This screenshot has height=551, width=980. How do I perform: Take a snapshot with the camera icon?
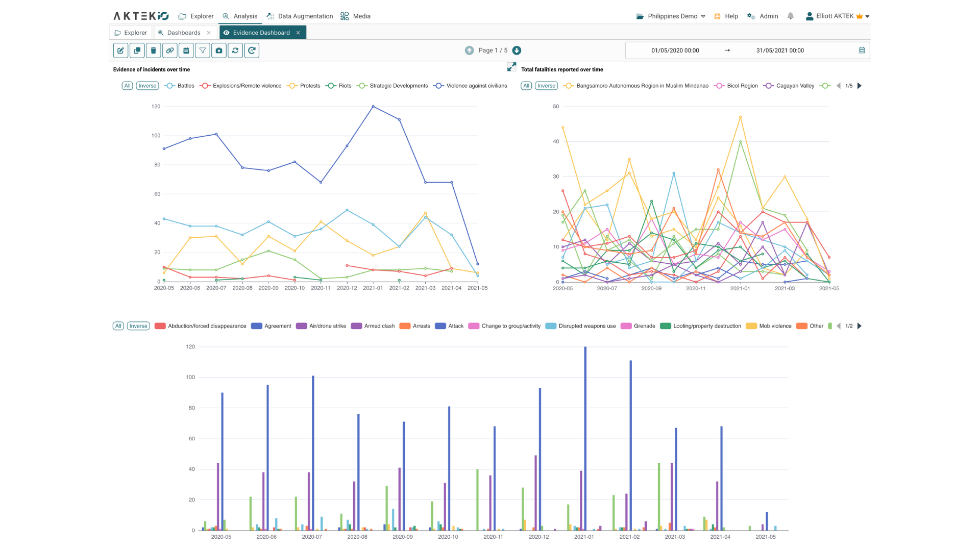(218, 51)
